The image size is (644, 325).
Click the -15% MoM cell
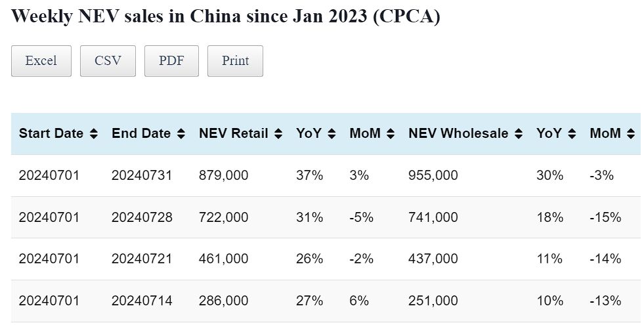point(605,217)
